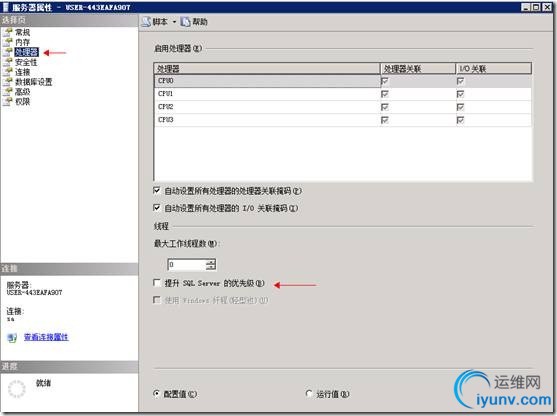557x416 pixels.
Task: Select the CPU2 row
Action: pos(343,107)
